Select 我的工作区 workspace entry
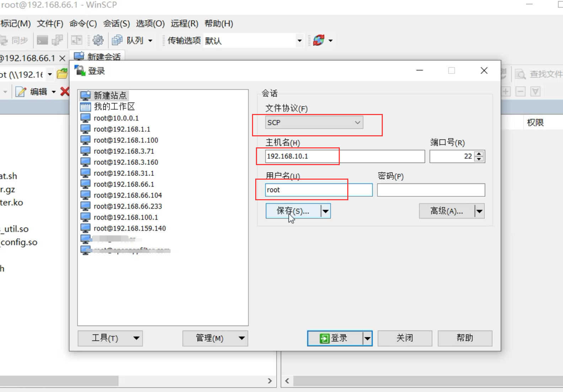 [x=108, y=107]
